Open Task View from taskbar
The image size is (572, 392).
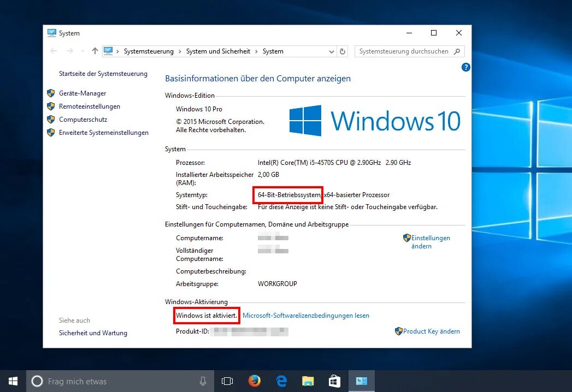coord(227,382)
